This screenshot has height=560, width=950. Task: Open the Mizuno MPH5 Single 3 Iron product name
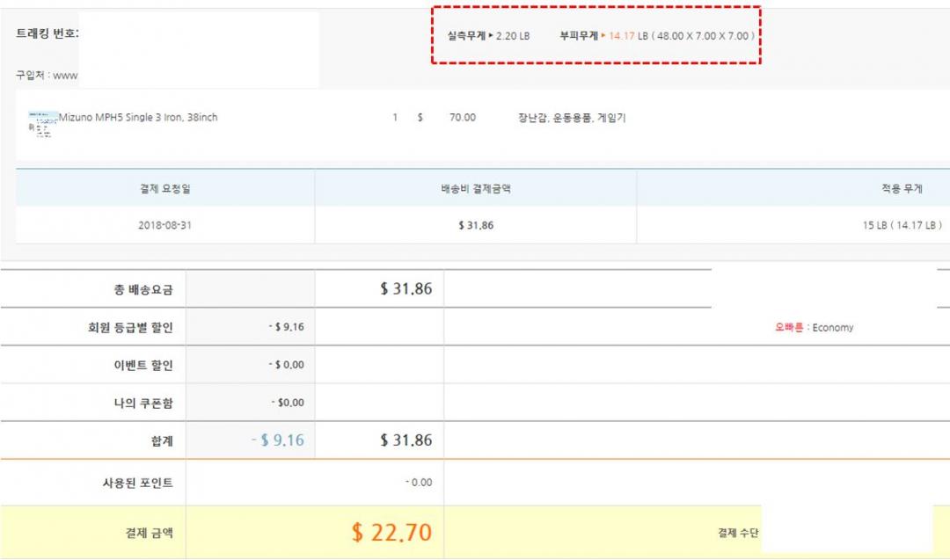tap(138, 117)
